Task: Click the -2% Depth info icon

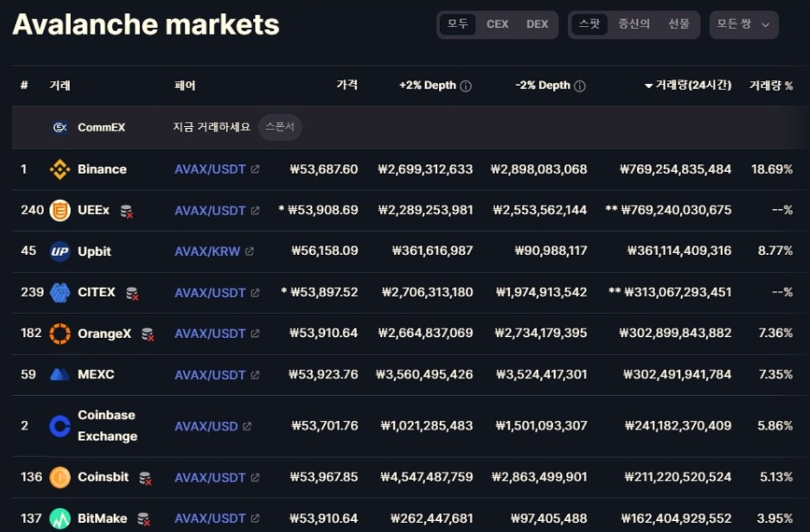Action: [580, 86]
